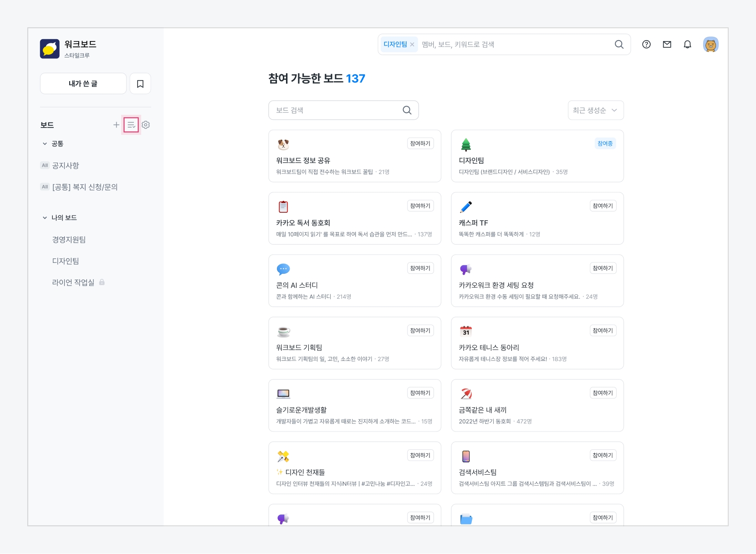756x554 pixels.
Task: Toggle 참여중 status on 디자인팀 board
Action: (605, 144)
